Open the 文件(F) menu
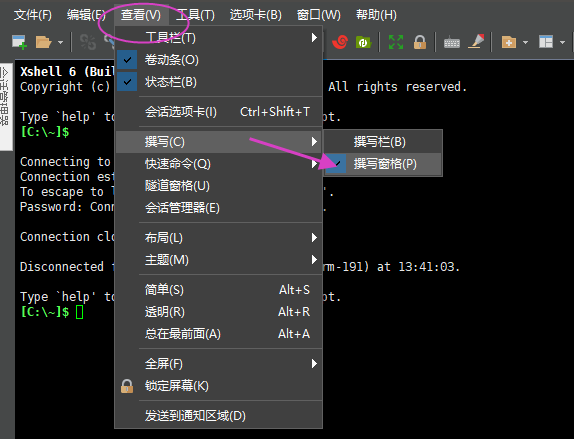 pyautogui.click(x=33, y=15)
